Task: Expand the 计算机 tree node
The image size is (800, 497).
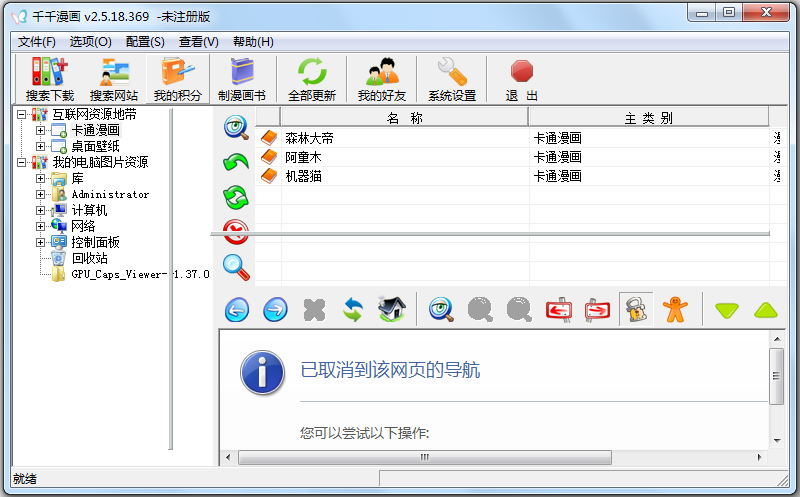Action: pyautogui.click(x=40, y=211)
